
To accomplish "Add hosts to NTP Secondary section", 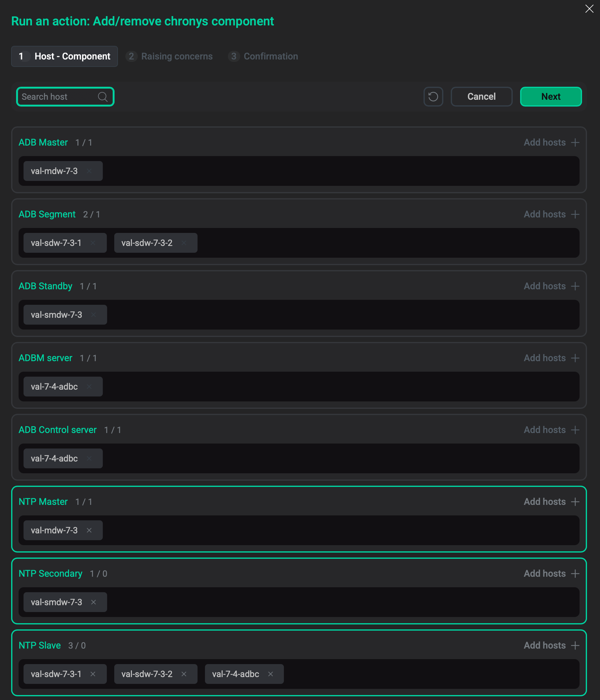I will (551, 573).
